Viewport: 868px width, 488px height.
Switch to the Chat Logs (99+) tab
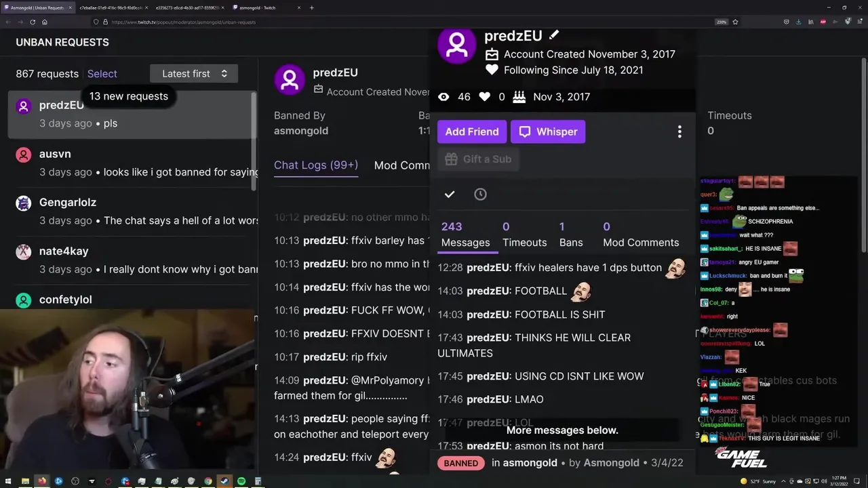coord(316,165)
